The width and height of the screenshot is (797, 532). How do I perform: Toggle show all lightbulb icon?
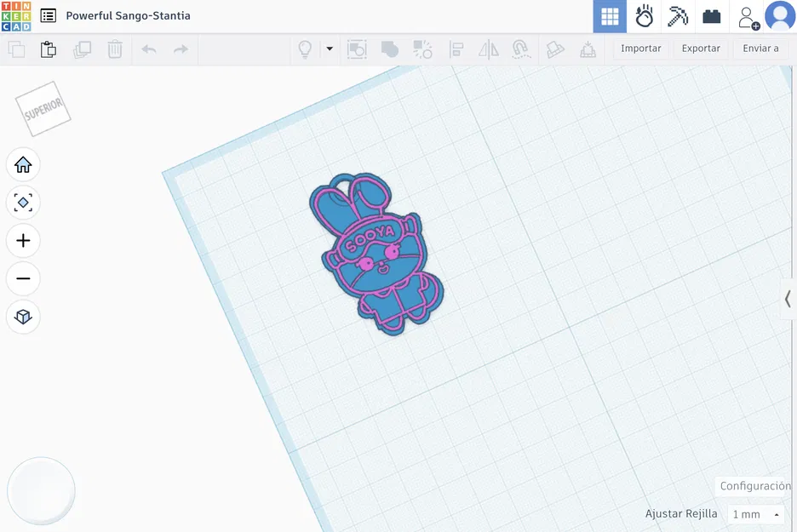[x=305, y=49]
